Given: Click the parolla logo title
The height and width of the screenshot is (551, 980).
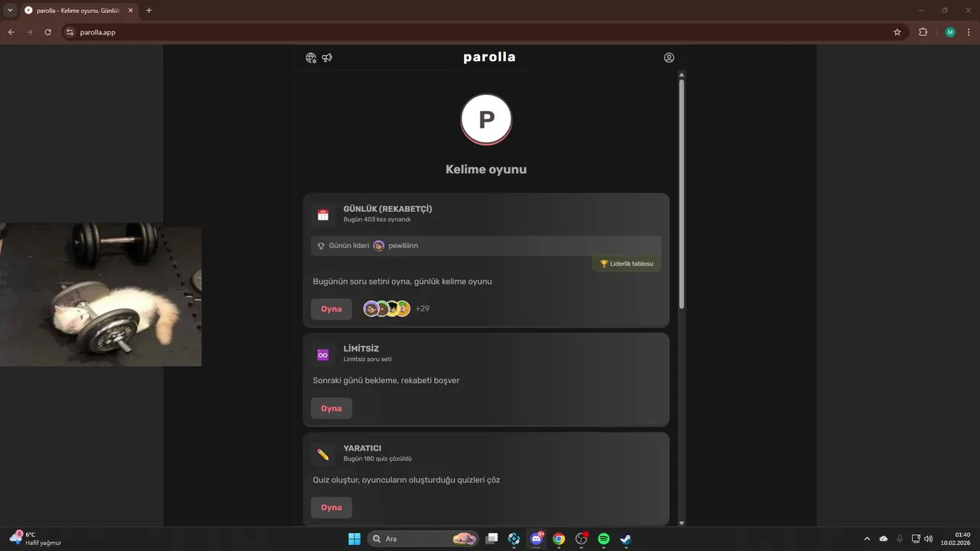Looking at the screenshot, I should tap(489, 57).
